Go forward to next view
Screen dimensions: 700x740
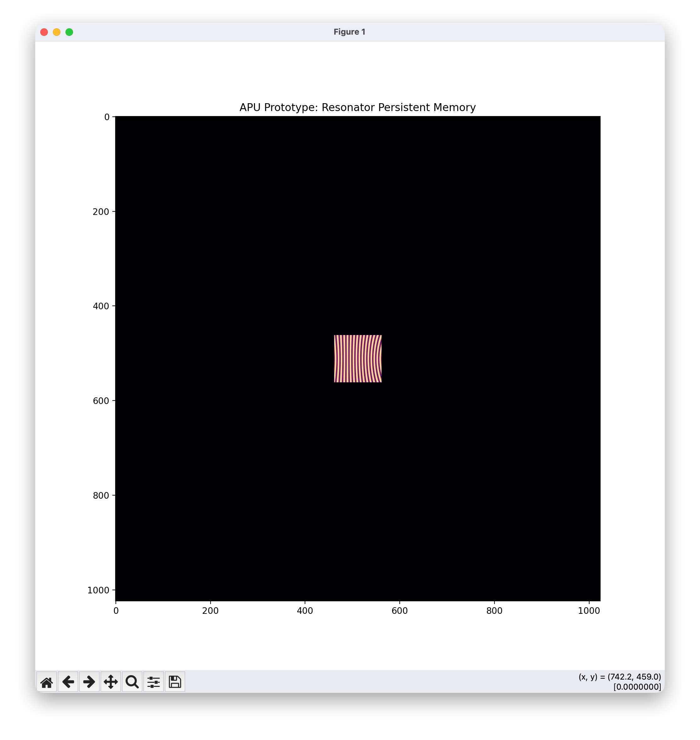89,682
